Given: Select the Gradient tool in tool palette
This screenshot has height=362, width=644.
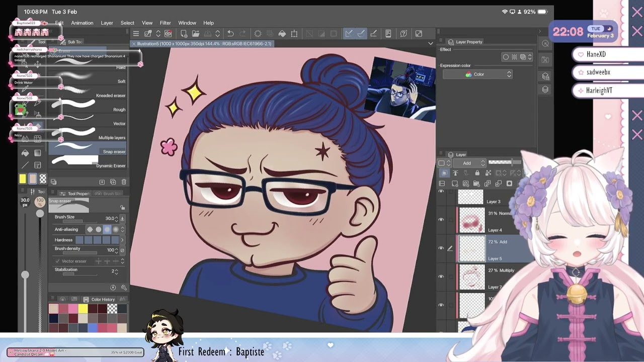Looking at the screenshot, I should 38,153.
